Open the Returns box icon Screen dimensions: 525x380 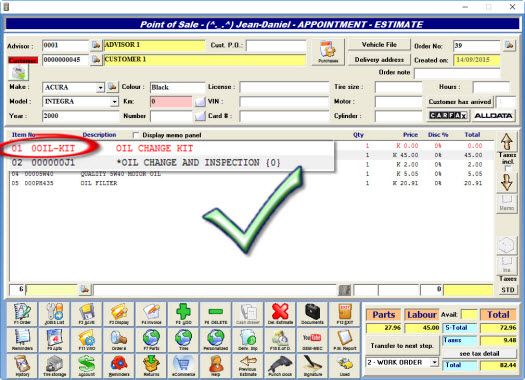[x=151, y=366]
